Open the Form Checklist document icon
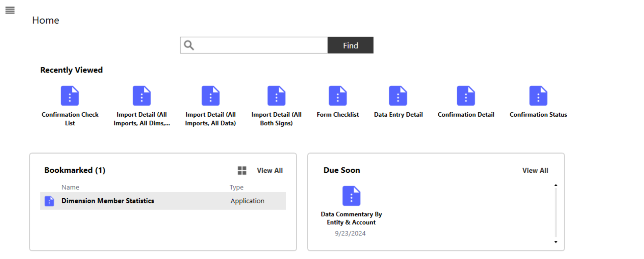The height and width of the screenshot is (259, 644). pyautogui.click(x=338, y=96)
